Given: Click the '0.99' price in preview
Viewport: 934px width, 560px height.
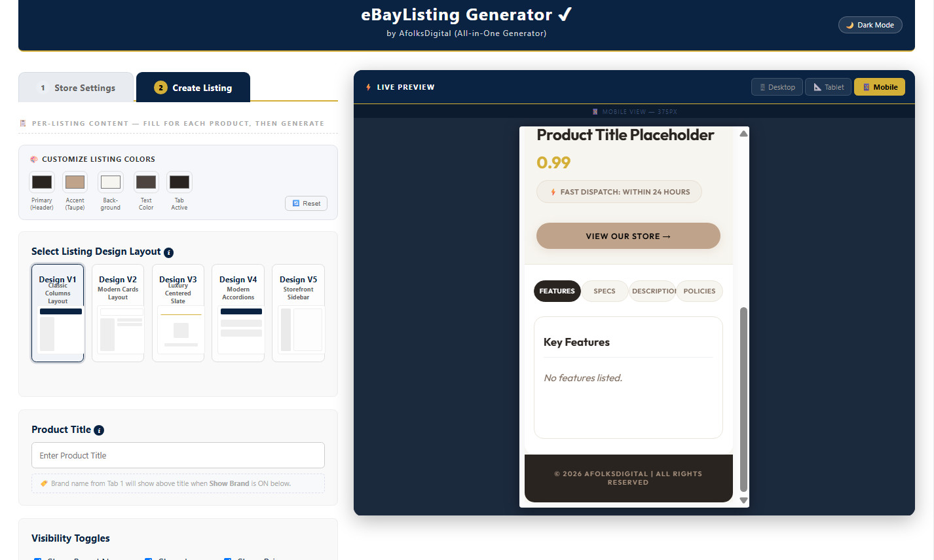Looking at the screenshot, I should coord(553,162).
